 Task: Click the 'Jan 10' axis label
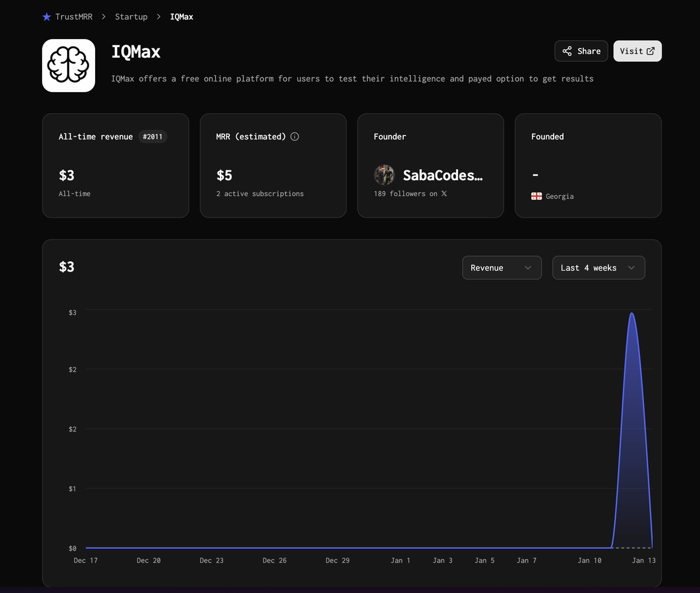tap(589, 560)
